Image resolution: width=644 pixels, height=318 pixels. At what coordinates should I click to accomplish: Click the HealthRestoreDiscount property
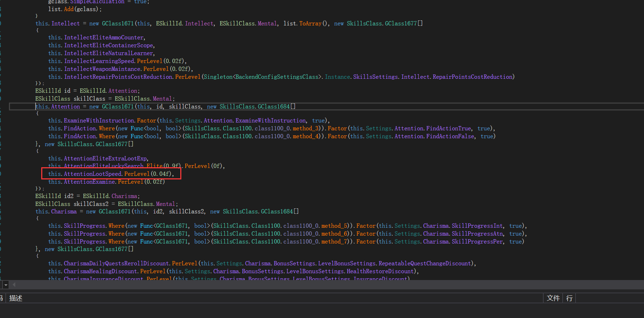tap(380, 271)
